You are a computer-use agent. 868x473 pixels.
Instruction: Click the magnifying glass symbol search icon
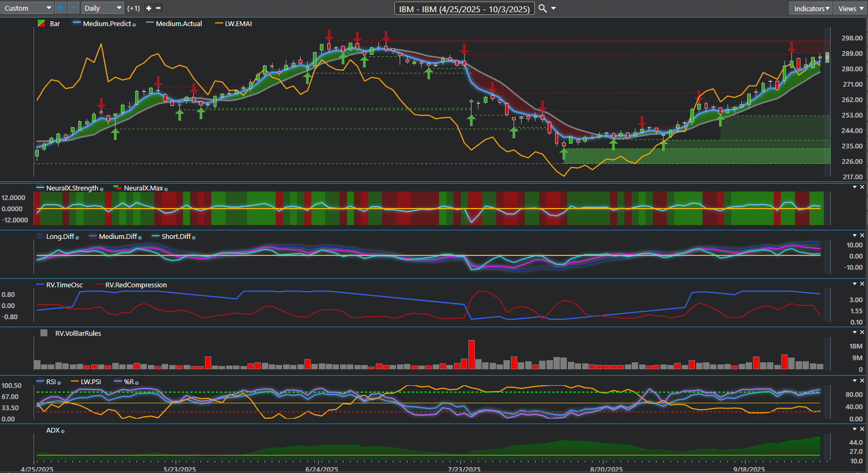pos(542,8)
